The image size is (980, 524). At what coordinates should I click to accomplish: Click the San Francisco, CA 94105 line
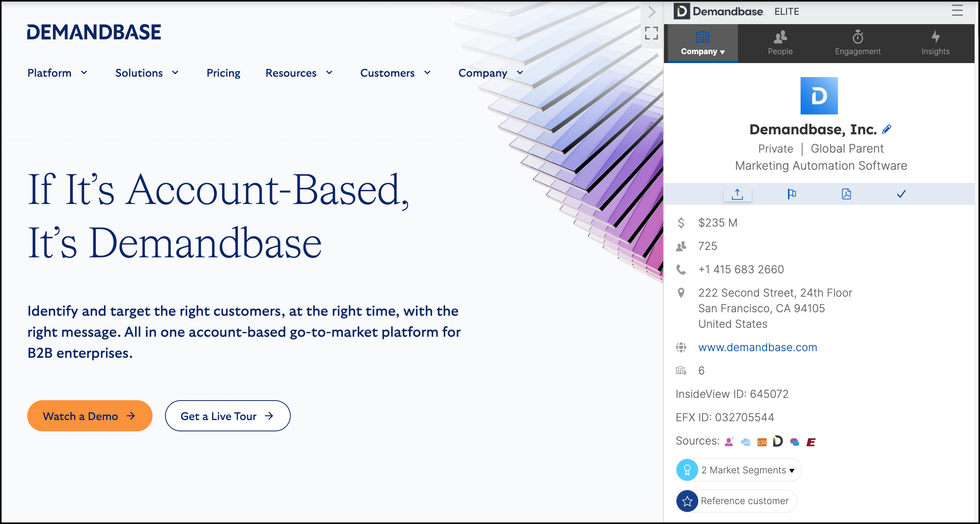762,308
